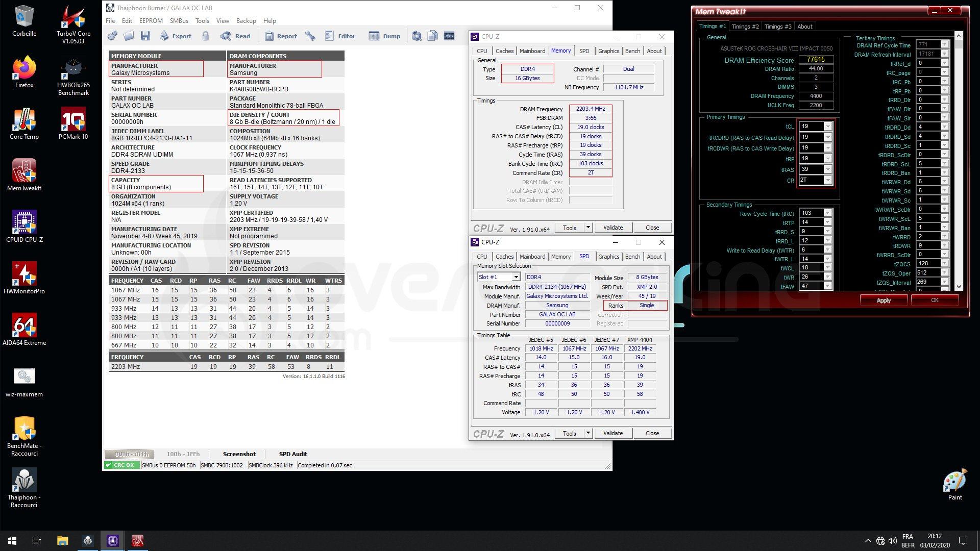Open MemTweakIt desktop icon

(24, 176)
